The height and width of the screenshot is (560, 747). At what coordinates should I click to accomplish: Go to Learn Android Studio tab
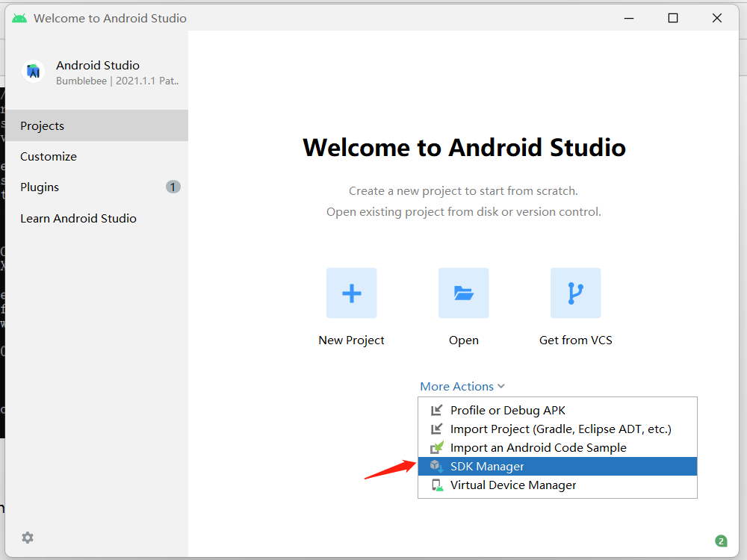pyautogui.click(x=96, y=218)
